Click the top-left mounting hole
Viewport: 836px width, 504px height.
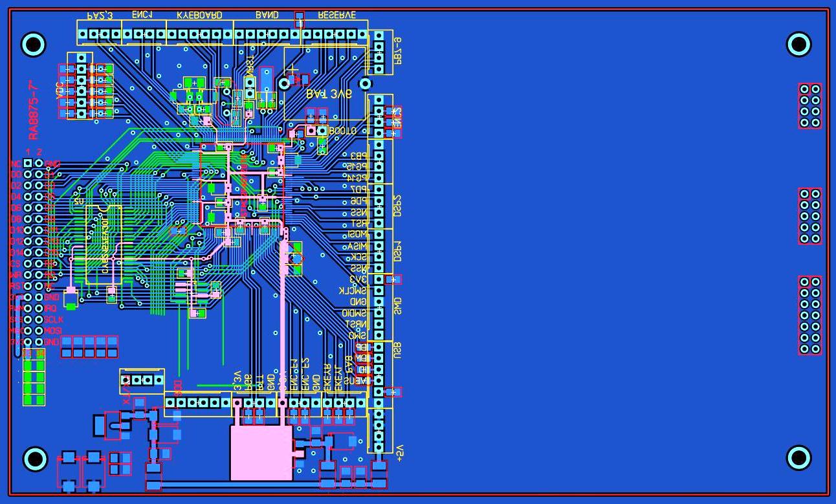coord(34,44)
